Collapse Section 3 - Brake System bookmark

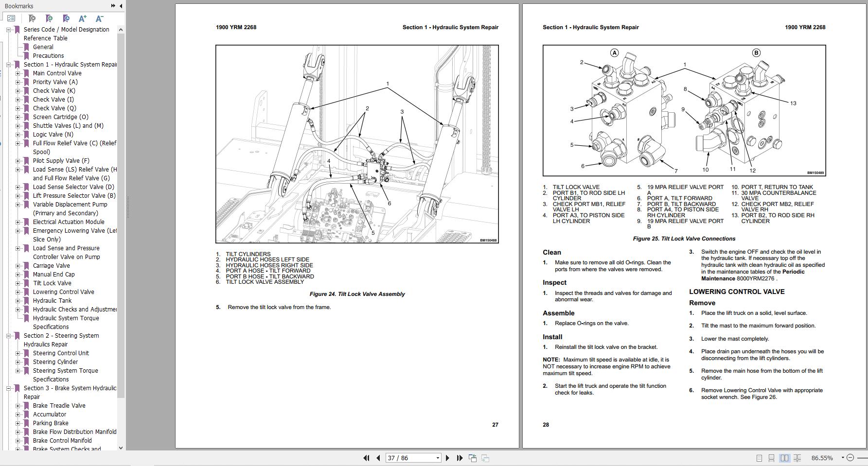pyautogui.click(x=8, y=388)
